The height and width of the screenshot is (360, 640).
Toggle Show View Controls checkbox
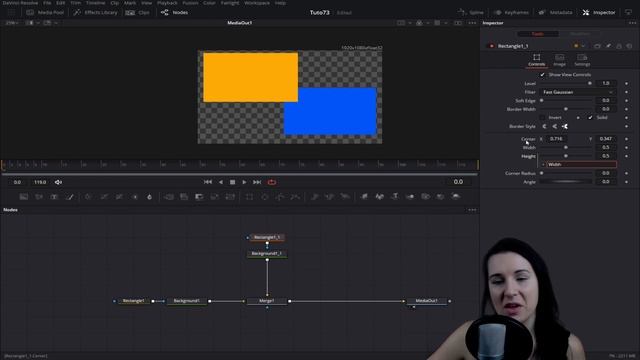pos(542,75)
